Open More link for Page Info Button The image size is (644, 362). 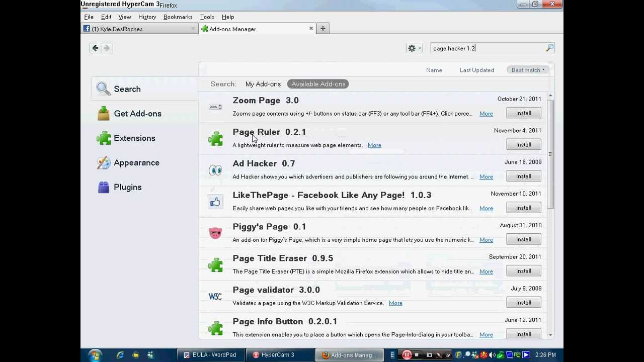[486, 335]
